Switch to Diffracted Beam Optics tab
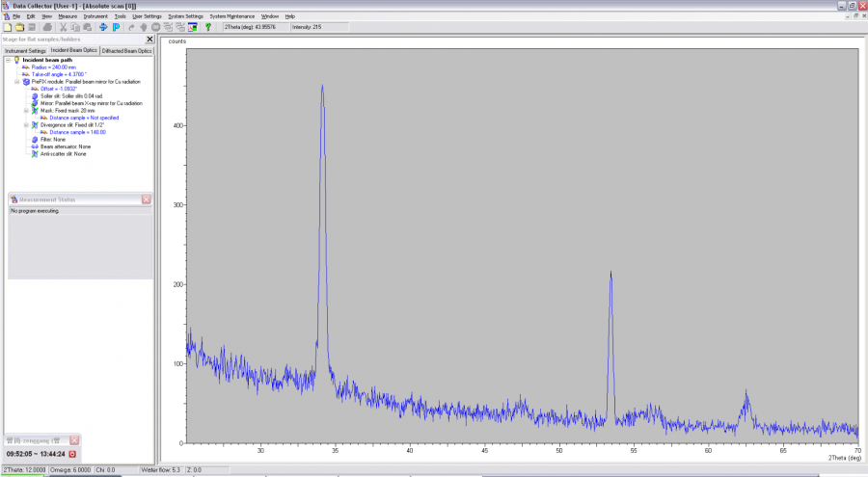Viewport: 868px width, 477px height. (x=126, y=51)
